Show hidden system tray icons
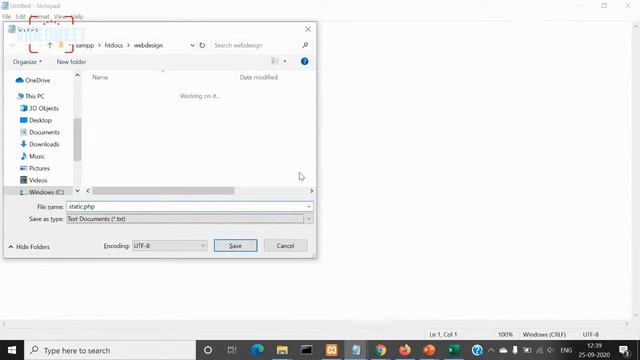Screen dimensions: 640x360 tap(491, 350)
